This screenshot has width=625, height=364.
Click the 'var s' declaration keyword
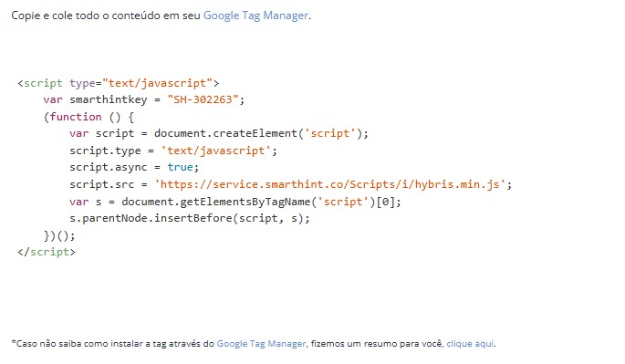coord(78,202)
